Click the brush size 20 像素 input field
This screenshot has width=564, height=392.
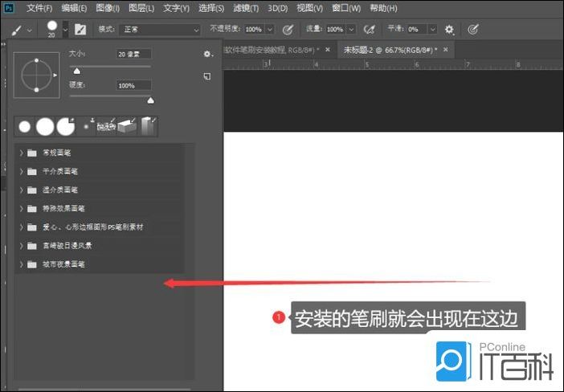[133, 54]
